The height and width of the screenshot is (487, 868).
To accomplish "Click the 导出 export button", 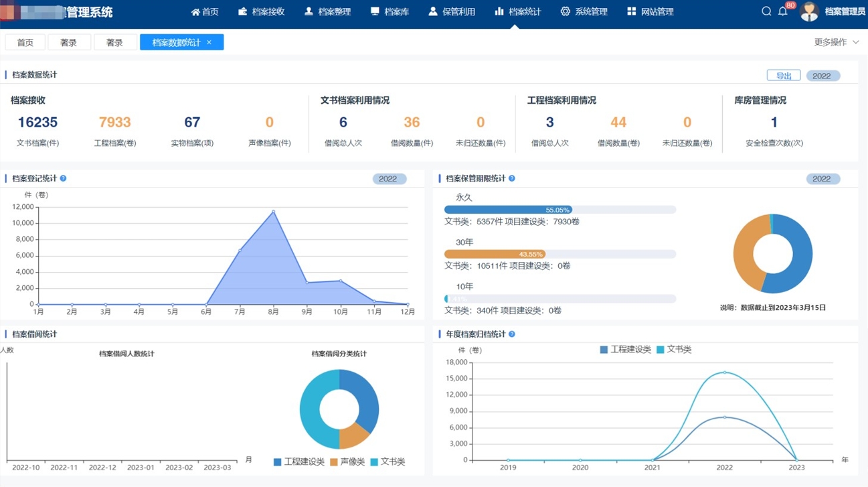I will click(784, 76).
